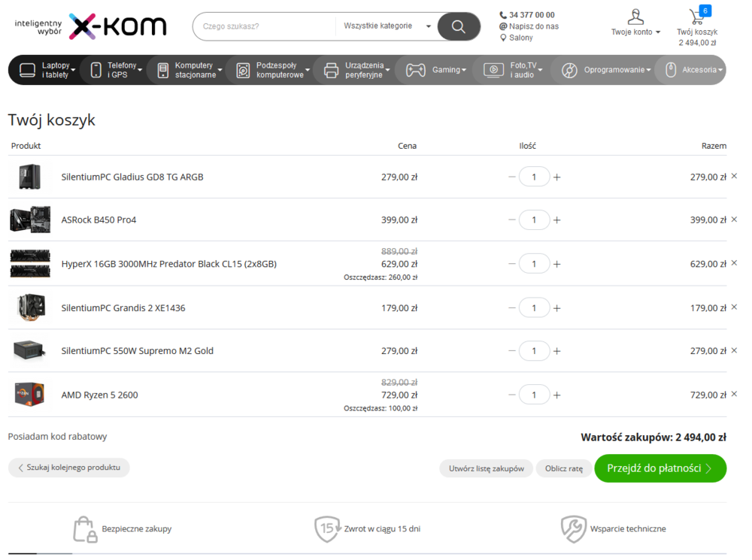This screenshot has width=752, height=560.
Task: Expand Urządzenia peryferyjne menu
Action: tap(356, 70)
